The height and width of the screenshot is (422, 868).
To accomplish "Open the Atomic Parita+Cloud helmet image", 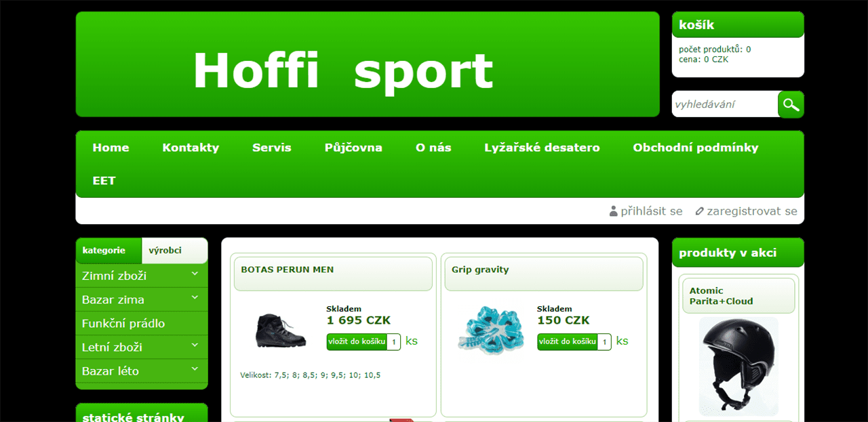I will coord(738,366).
